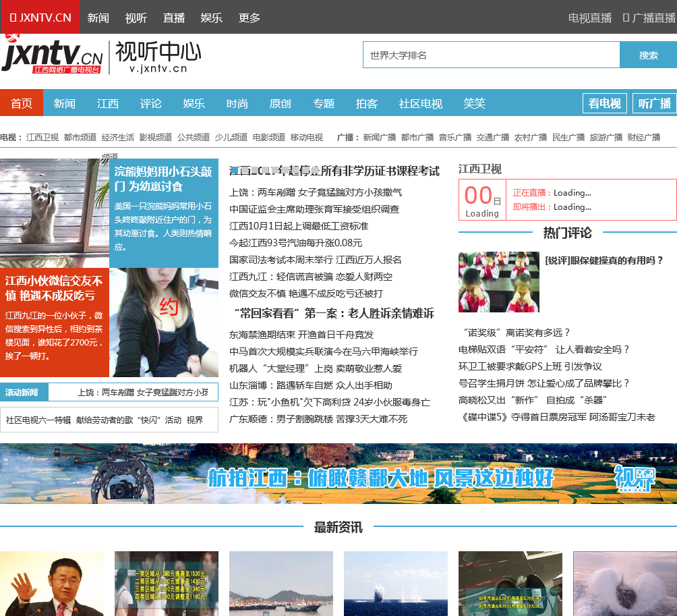Open 《碟中谍5》夺得首日票房冠军 link
Screen dimensions: 677x616
(557, 417)
